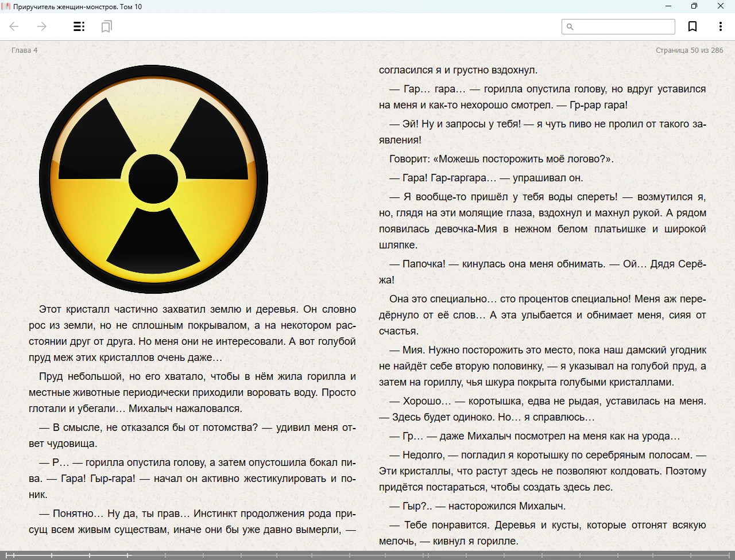Click the middle of the reading progress bar
This screenshot has height=560, width=735.
(x=367, y=555)
